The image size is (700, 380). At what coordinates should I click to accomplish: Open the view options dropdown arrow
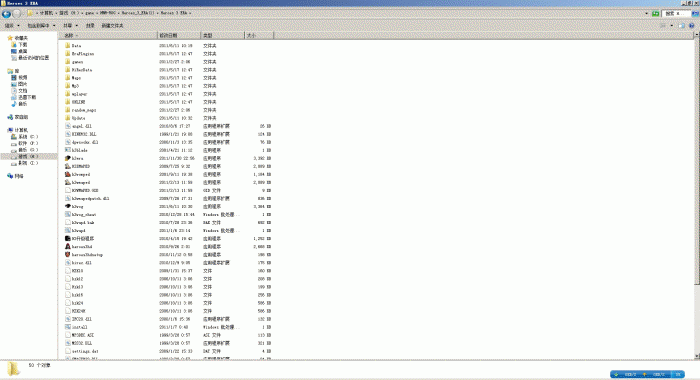(671, 25)
